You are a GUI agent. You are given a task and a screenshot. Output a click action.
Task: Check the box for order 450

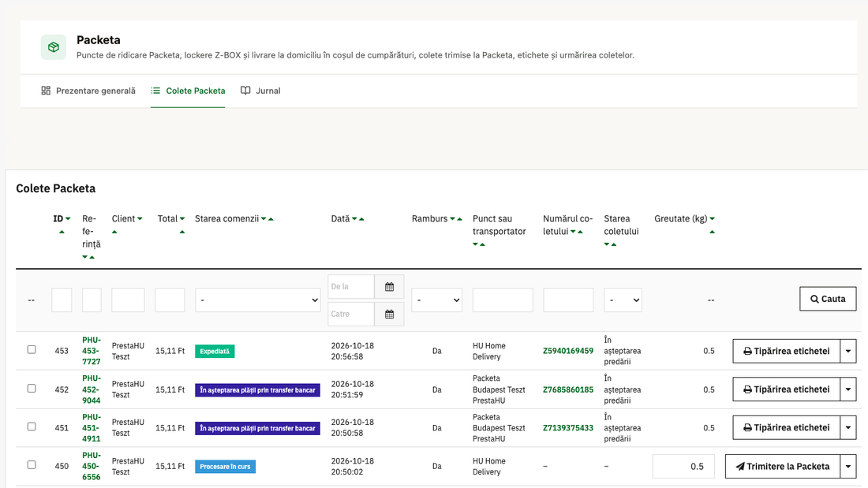(x=32, y=465)
